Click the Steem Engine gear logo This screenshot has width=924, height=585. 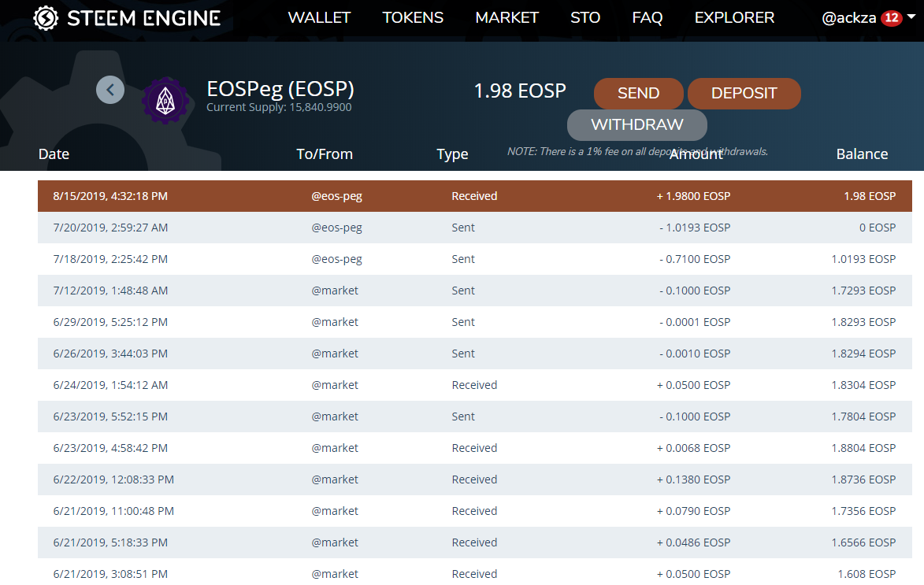[46, 18]
